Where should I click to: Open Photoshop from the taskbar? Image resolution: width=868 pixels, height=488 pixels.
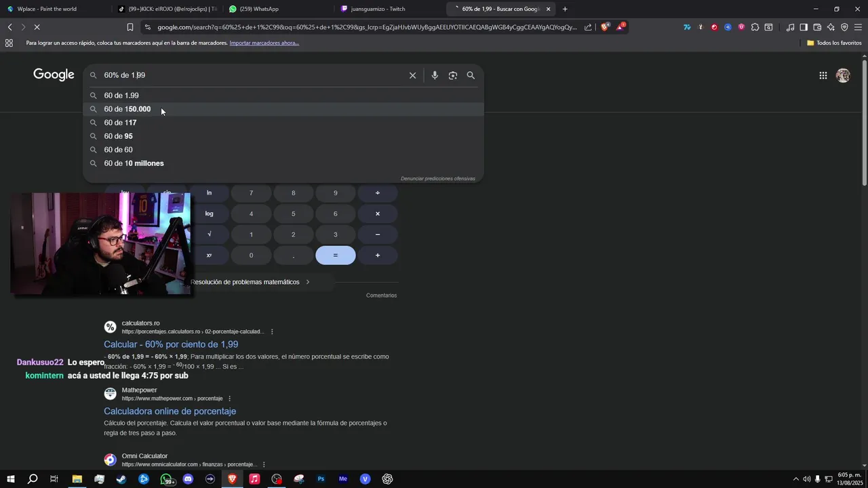point(321,479)
